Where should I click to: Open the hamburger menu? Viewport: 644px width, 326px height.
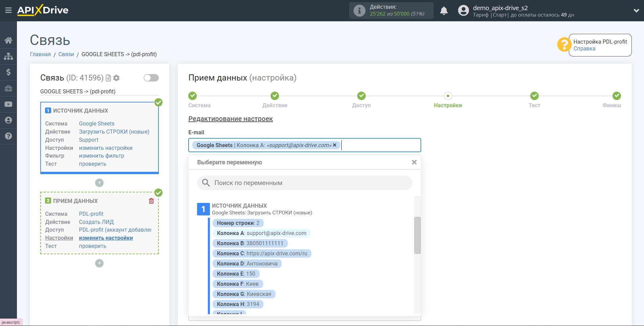(8, 10)
